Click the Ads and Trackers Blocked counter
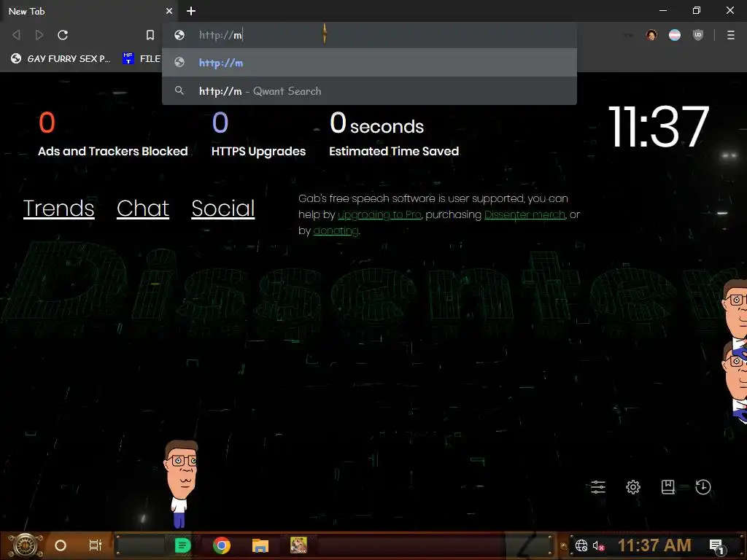This screenshot has width=747, height=560. (x=113, y=134)
